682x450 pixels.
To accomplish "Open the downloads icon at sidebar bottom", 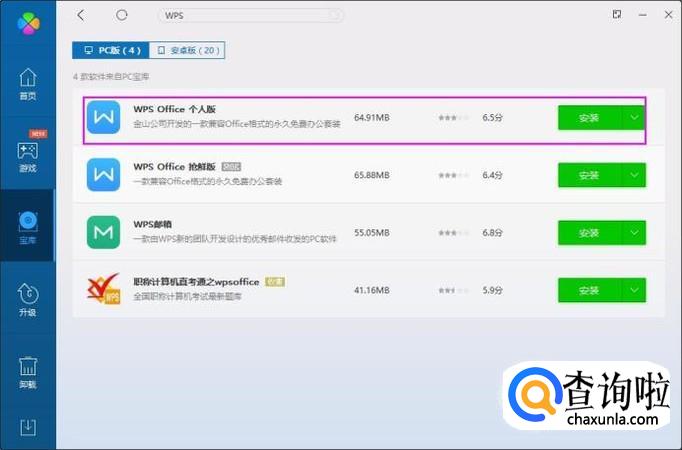I will [28, 427].
